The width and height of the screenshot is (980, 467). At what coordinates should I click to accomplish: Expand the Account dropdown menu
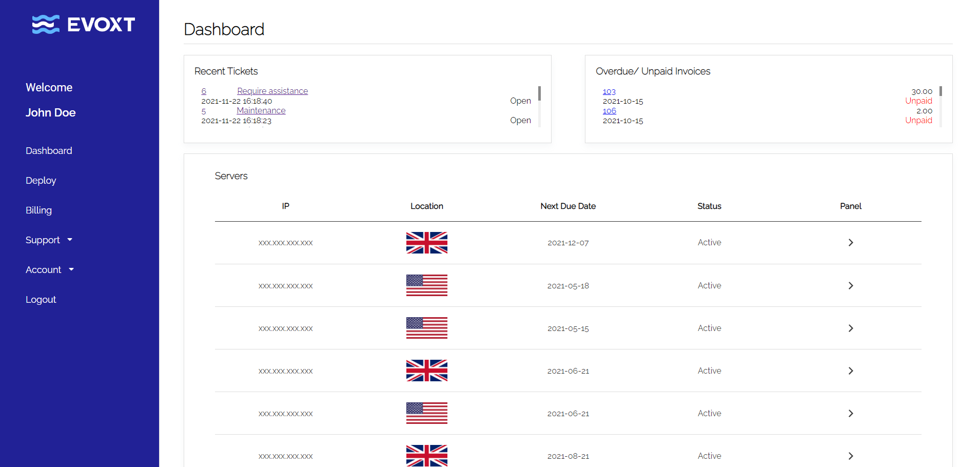49,270
